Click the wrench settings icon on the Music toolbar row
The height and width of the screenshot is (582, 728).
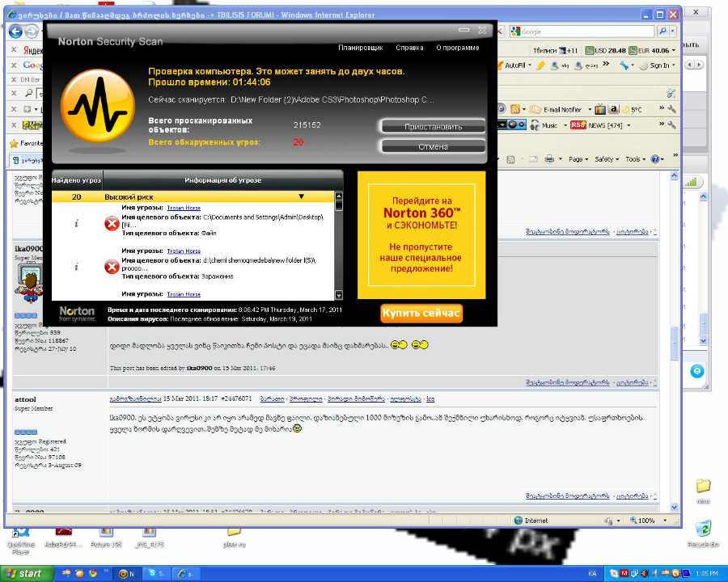click(671, 124)
